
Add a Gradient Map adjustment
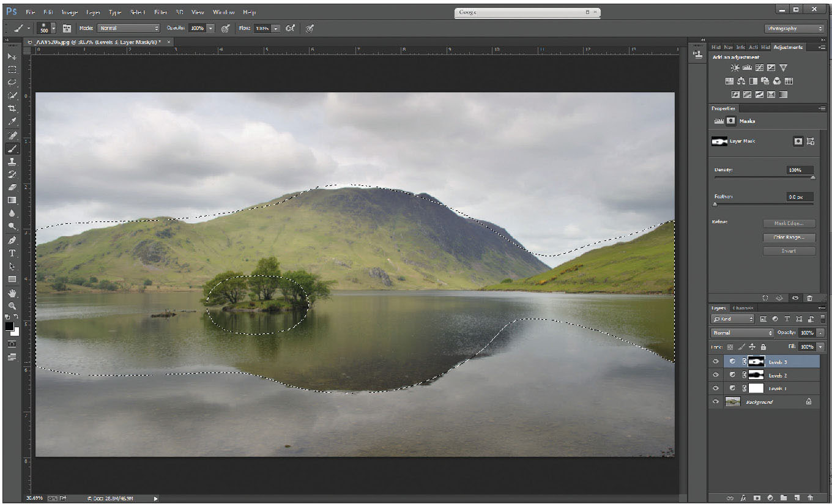click(x=783, y=95)
